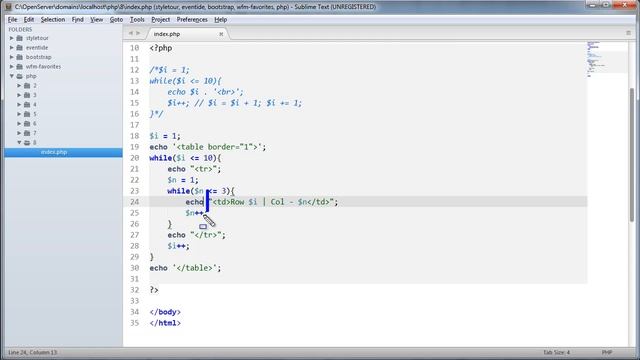Select index.php in sidebar
Viewport: 640px width, 360px height.
pos(63,152)
